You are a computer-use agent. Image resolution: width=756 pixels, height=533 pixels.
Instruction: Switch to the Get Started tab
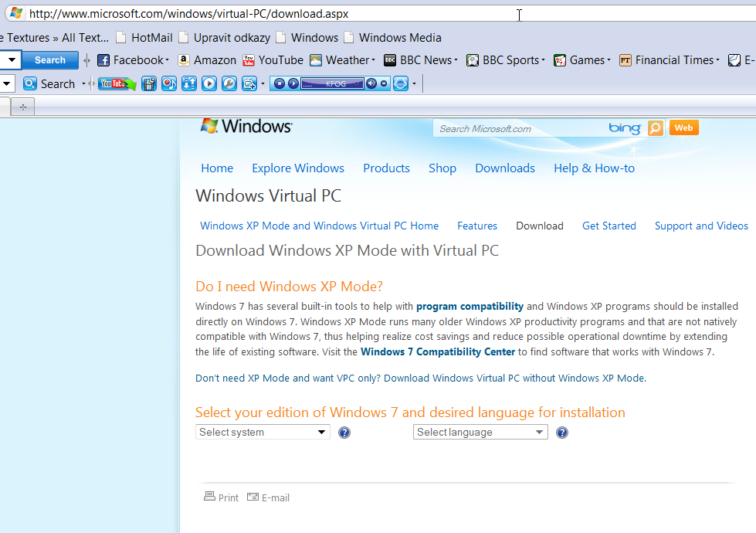pyautogui.click(x=609, y=226)
